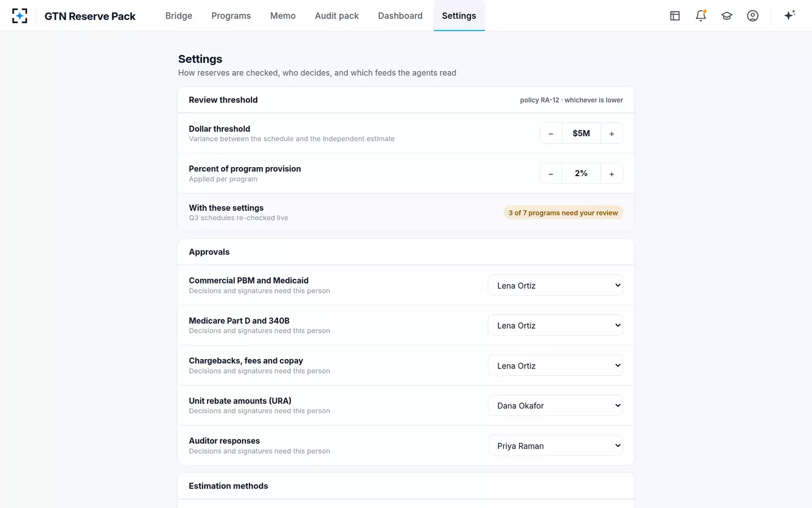Open Commercial PBM and Medicaid approver dropdown
This screenshot has height=508, width=812.
[x=555, y=286]
